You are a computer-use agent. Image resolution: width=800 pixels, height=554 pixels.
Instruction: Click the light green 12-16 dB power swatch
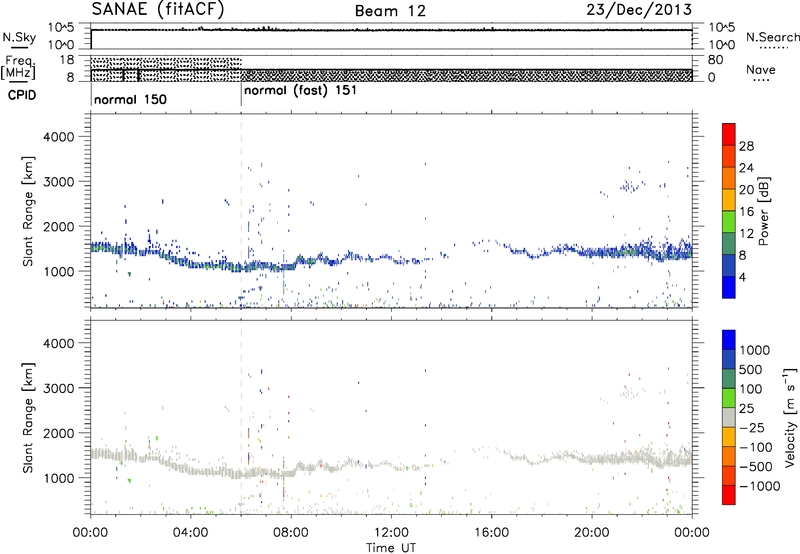tap(729, 222)
